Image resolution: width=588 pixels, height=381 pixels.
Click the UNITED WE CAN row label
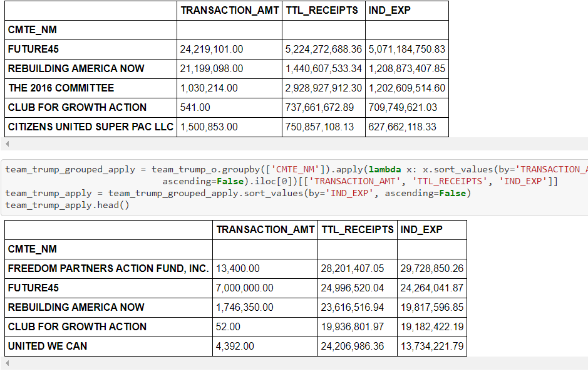coord(48,346)
